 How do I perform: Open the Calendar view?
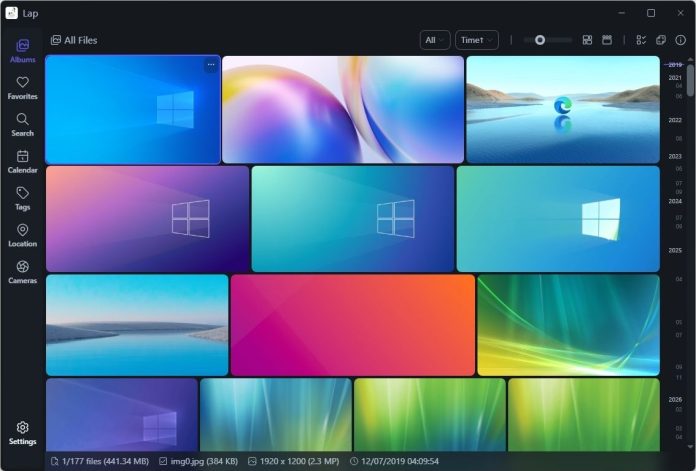click(22, 162)
